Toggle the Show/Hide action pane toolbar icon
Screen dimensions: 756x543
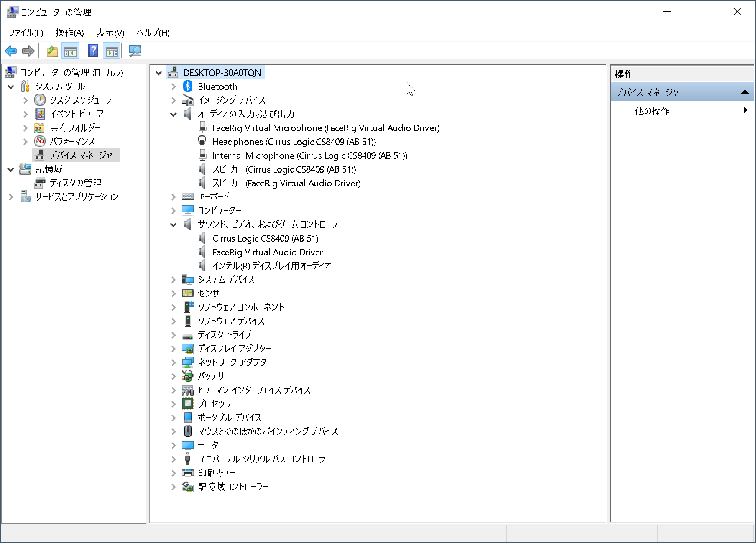112,51
